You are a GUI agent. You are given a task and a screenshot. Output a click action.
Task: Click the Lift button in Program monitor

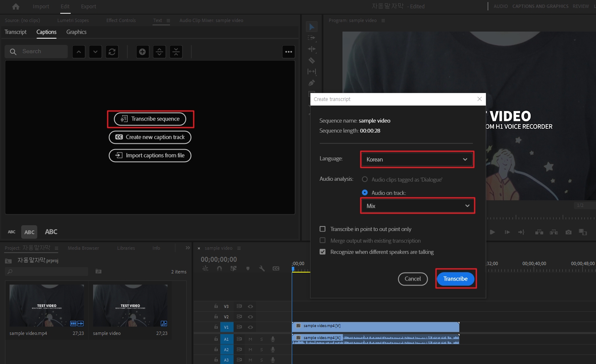coord(539,232)
